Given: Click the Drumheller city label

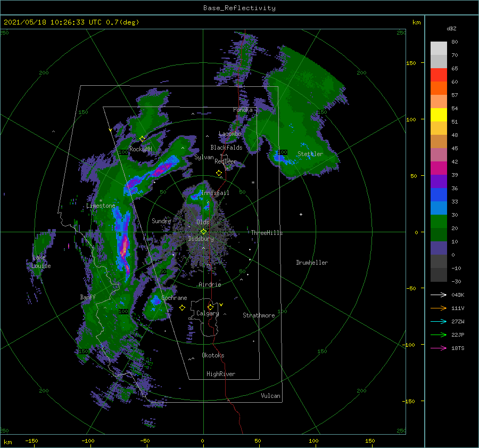Looking at the screenshot, I should [312, 263].
